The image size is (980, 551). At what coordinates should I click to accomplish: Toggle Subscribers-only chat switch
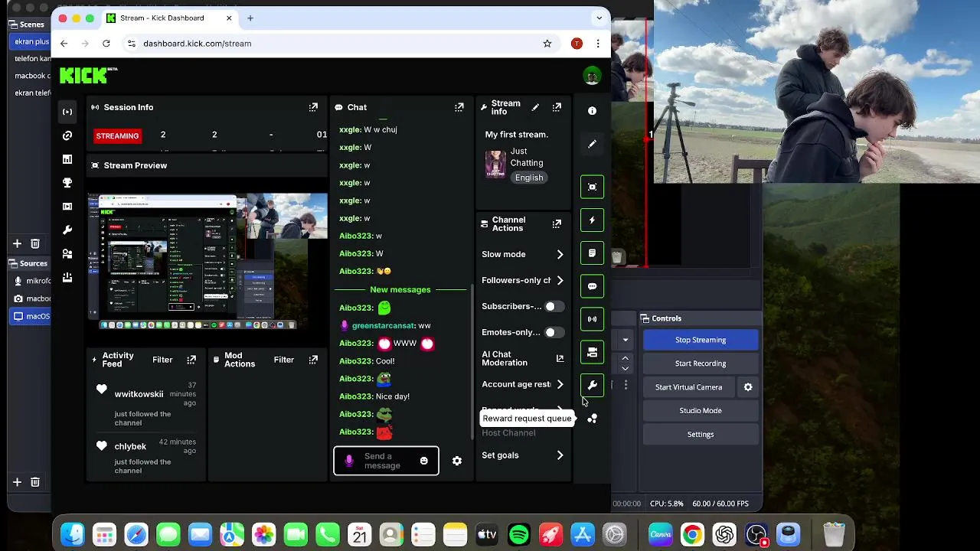554,306
